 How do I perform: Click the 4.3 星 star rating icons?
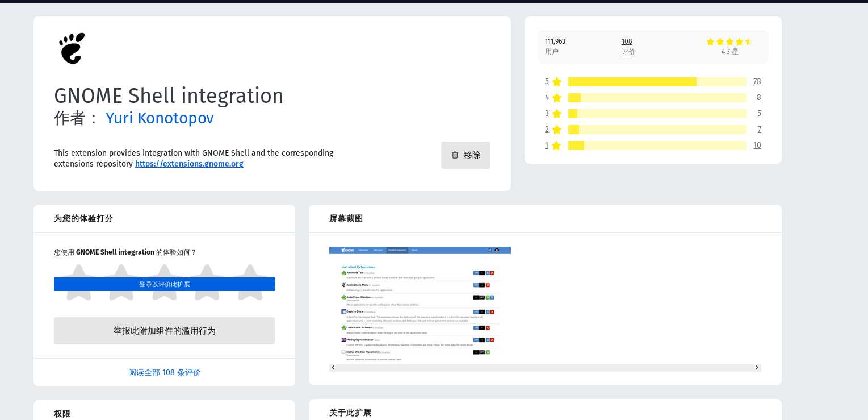(729, 41)
